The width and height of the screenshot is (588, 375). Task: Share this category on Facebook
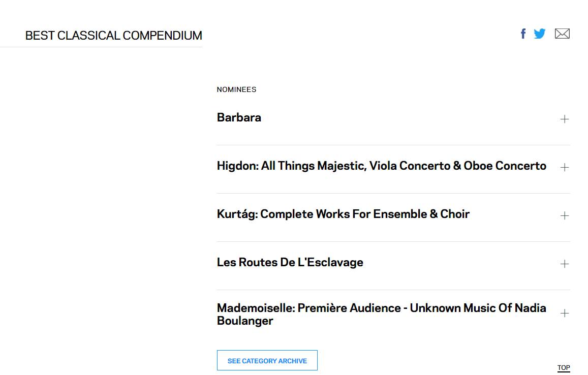click(x=523, y=34)
